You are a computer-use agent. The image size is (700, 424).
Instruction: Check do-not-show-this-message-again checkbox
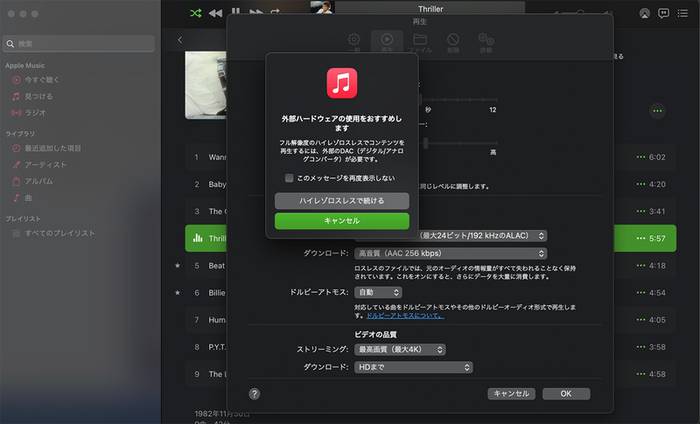(289, 178)
